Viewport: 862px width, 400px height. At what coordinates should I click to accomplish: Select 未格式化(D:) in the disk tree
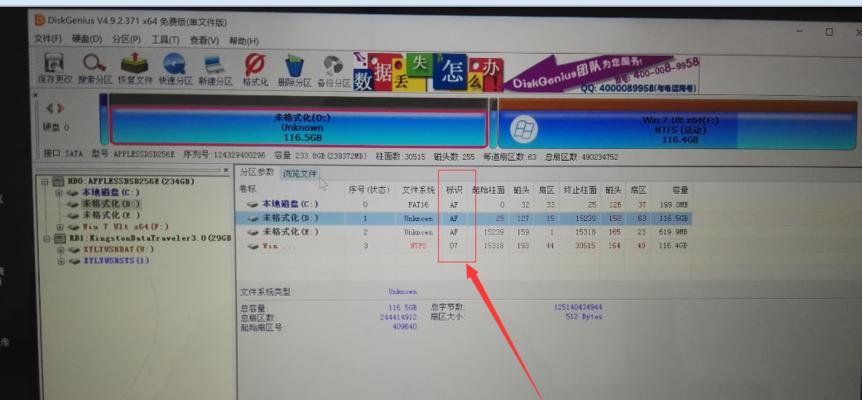110,204
